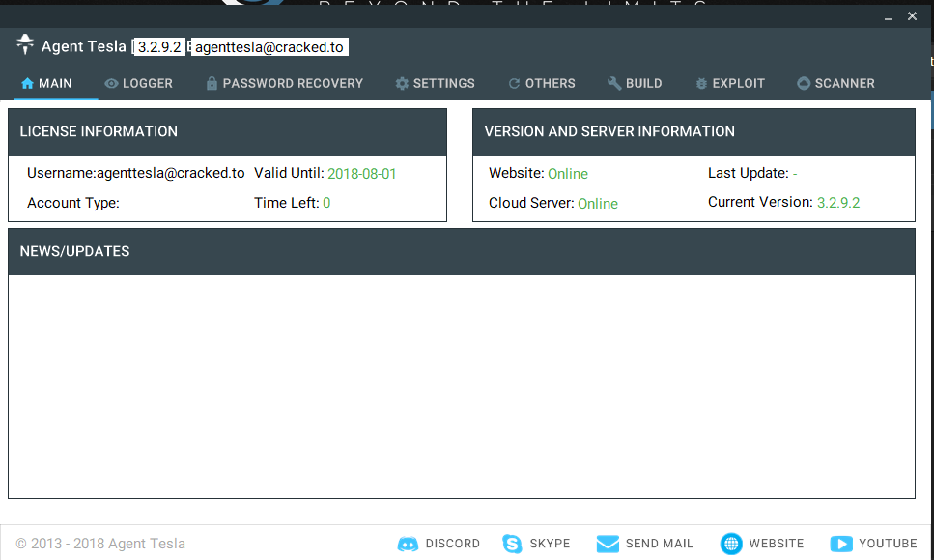Screen dimensions: 934x560
Task: Click the Send Mail link
Action: pyautogui.click(x=660, y=544)
